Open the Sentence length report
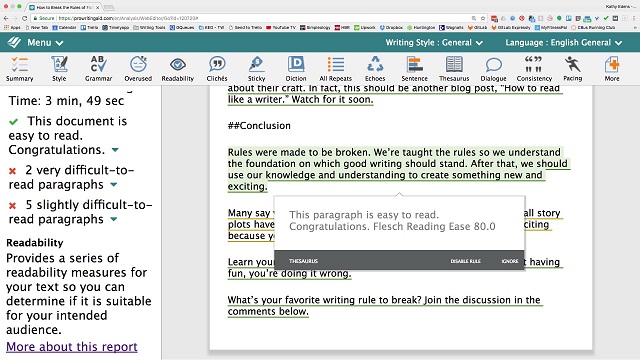Screen dimensions: 640x360 tap(414, 69)
